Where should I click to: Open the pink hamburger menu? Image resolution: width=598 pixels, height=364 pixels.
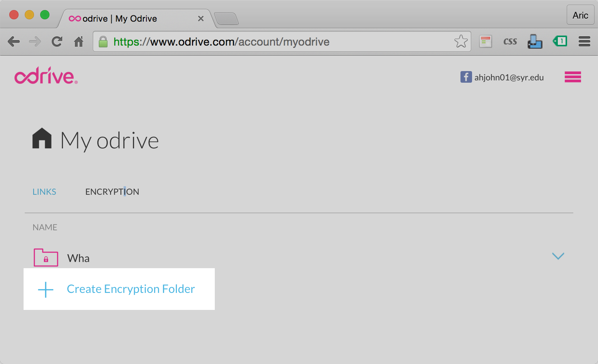tap(573, 77)
